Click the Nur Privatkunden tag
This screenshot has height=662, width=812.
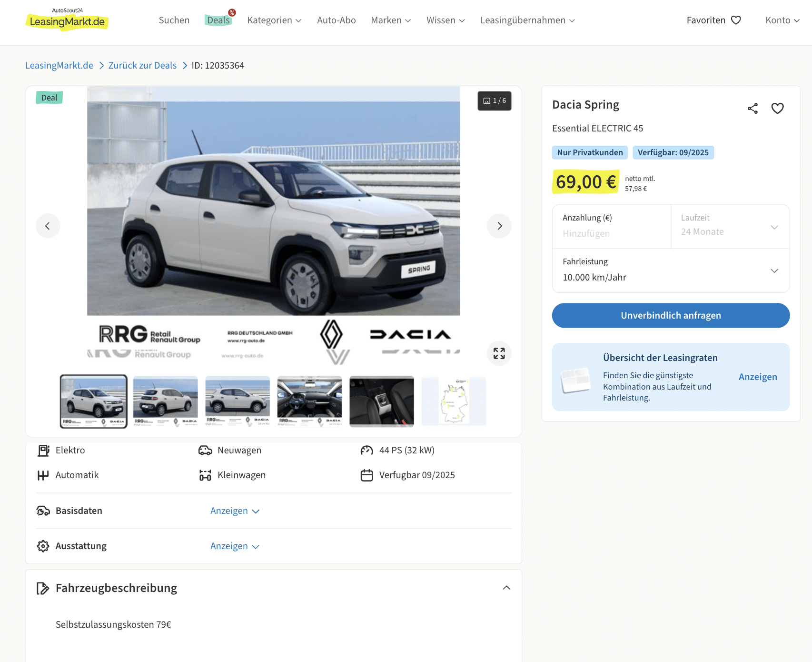pyautogui.click(x=590, y=152)
